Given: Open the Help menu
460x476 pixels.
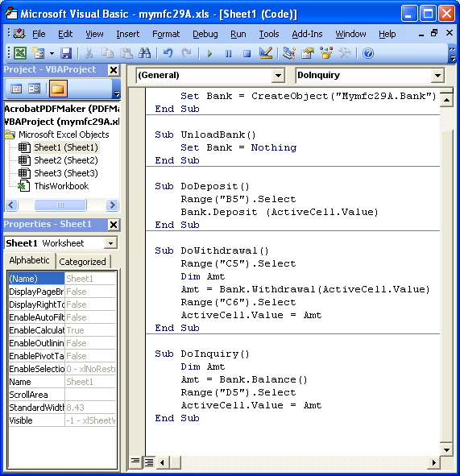Looking at the screenshot, I should pos(387,34).
